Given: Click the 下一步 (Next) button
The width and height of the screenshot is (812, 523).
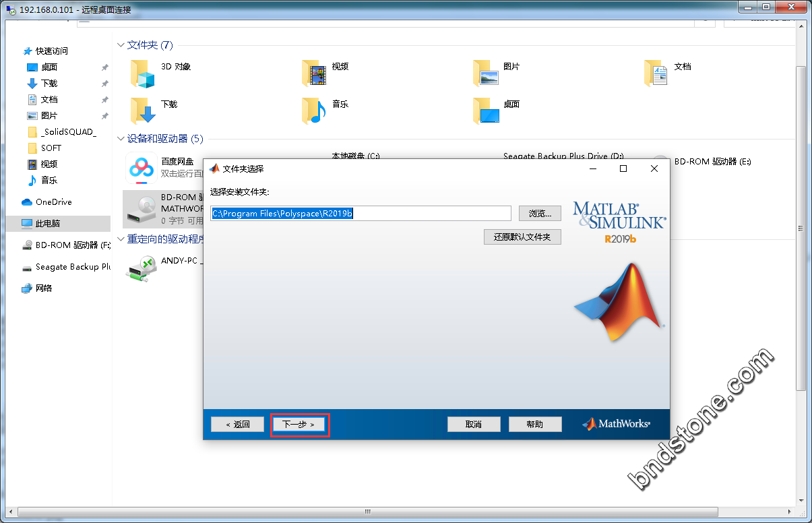Looking at the screenshot, I should click(x=299, y=425).
